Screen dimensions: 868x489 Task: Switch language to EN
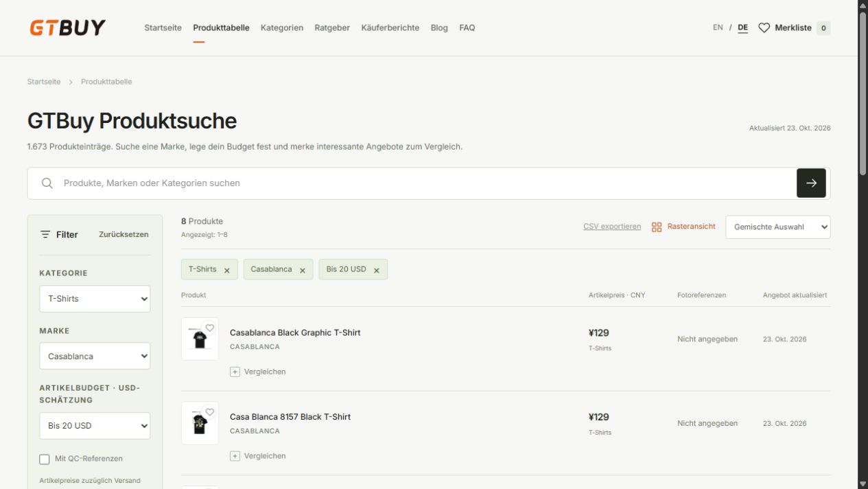(718, 27)
